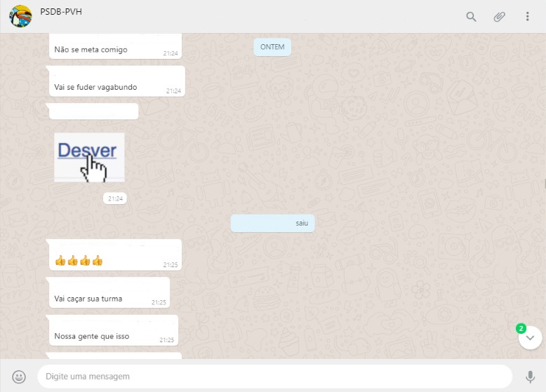Open the emoji picker
The height and width of the screenshot is (392, 546).
pyautogui.click(x=20, y=377)
